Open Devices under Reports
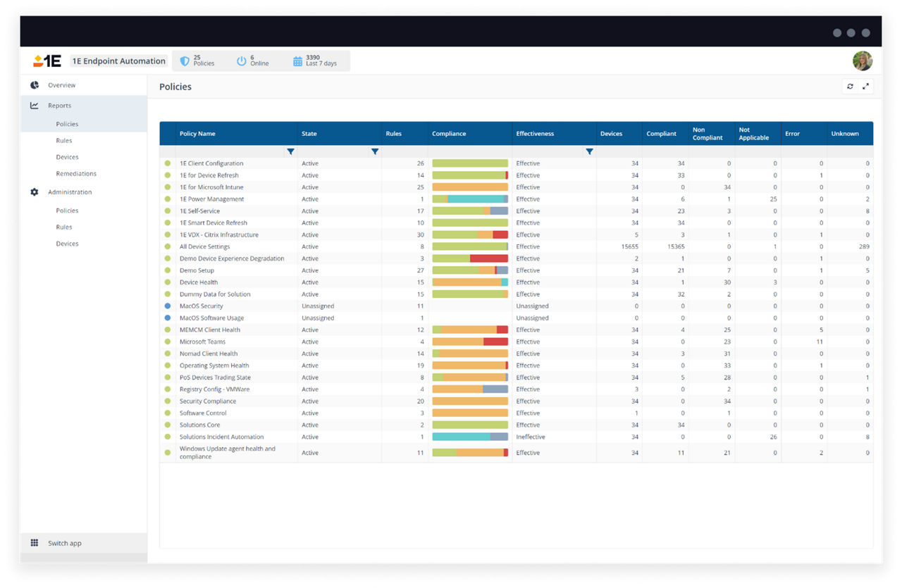The height and width of the screenshot is (588, 902). (x=67, y=157)
